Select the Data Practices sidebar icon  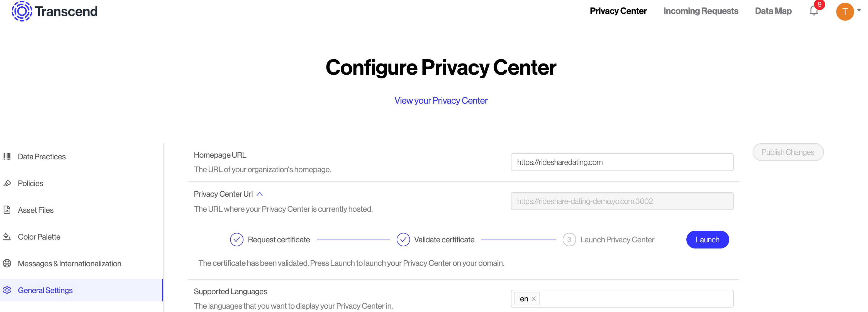(x=7, y=156)
